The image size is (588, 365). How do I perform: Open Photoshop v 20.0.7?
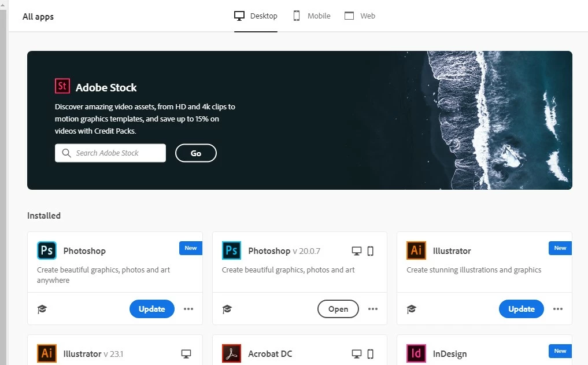tap(338, 309)
